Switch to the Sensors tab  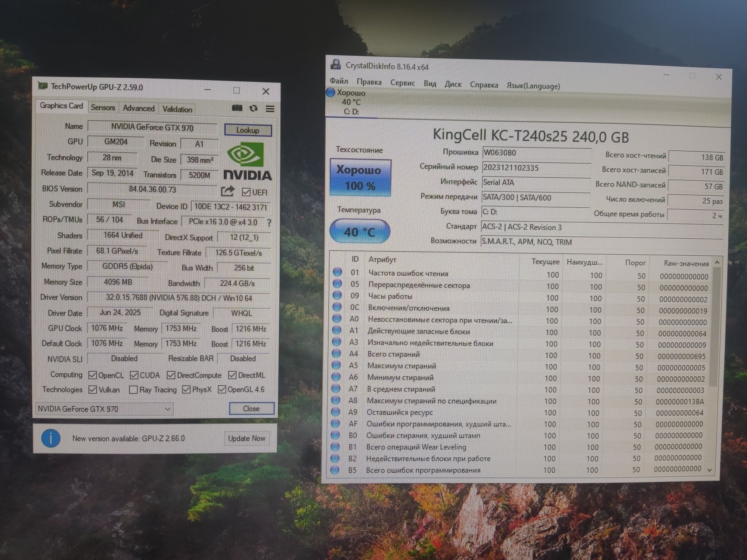pos(103,108)
